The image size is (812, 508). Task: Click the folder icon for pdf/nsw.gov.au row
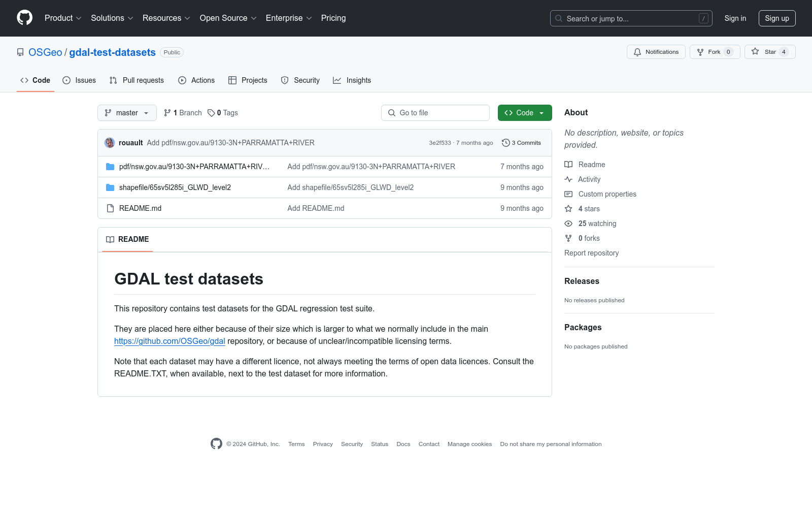point(110,167)
